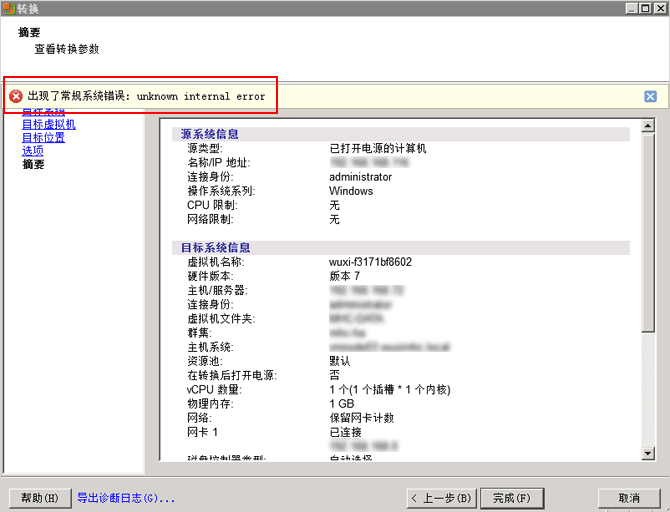Click the 网络限制 label
670x512 pixels.
point(210,219)
